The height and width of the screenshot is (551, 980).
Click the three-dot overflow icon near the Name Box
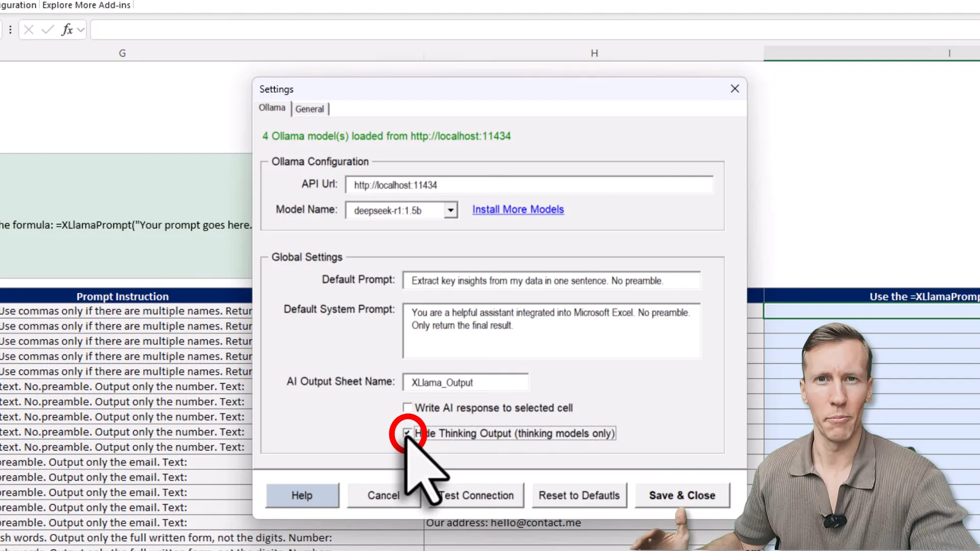coord(10,30)
